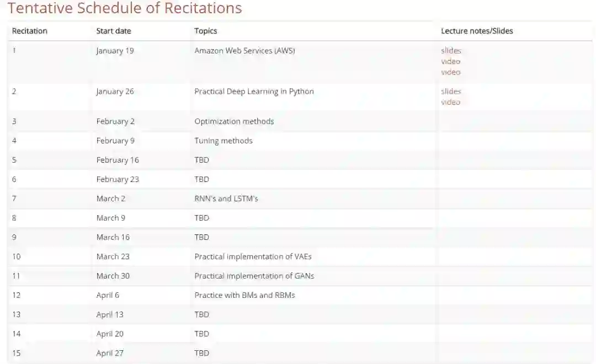
Task: Click the April 27 start date cell
Action: pyautogui.click(x=110, y=353)
